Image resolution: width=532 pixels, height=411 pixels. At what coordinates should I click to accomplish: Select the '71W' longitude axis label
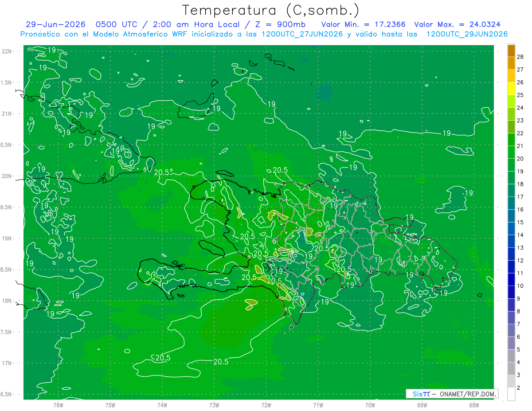[x=318, y=405]
